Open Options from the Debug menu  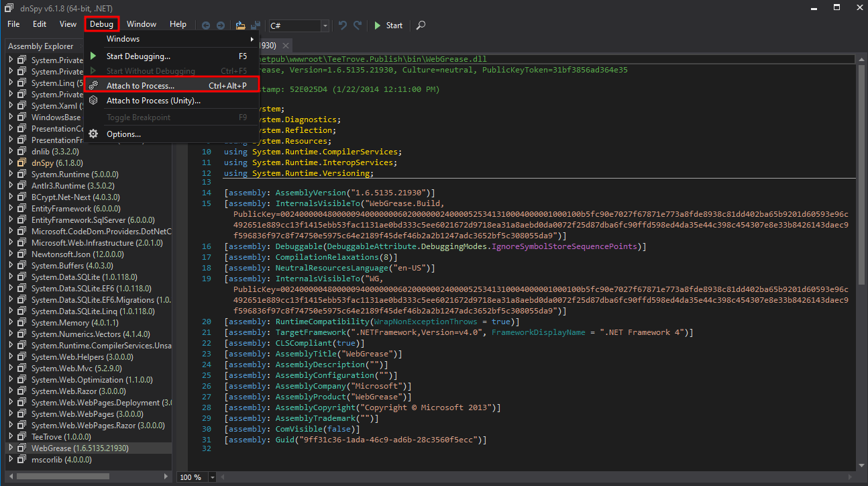123,134
